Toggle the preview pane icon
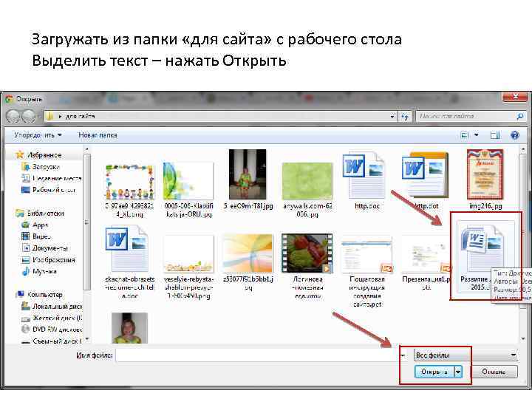Screen dimensions: 532x399 [495, 135]
